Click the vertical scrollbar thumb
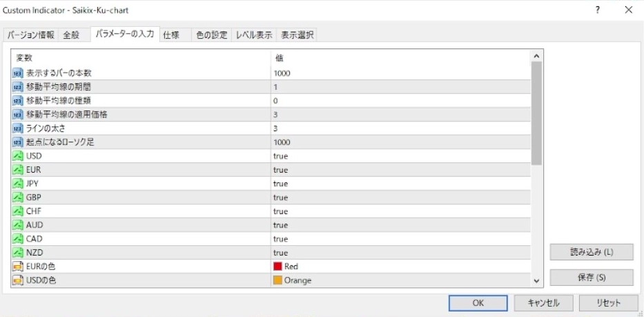 (x=536, y=113)
